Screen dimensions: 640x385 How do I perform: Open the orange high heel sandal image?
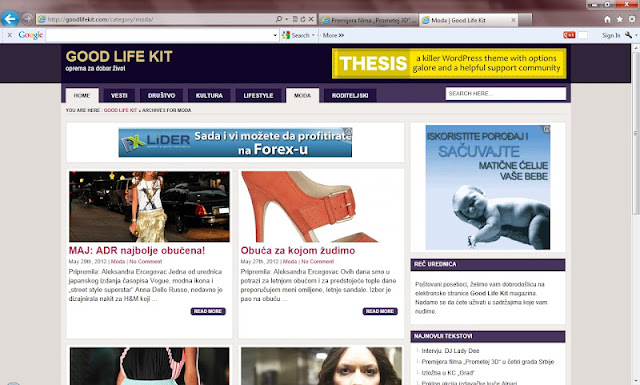click(320, 207)
